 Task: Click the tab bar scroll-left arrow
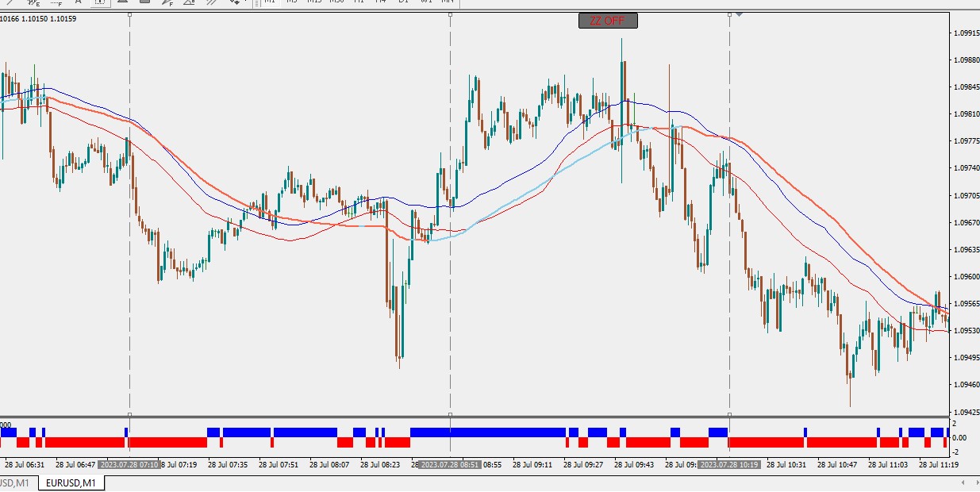963,482
